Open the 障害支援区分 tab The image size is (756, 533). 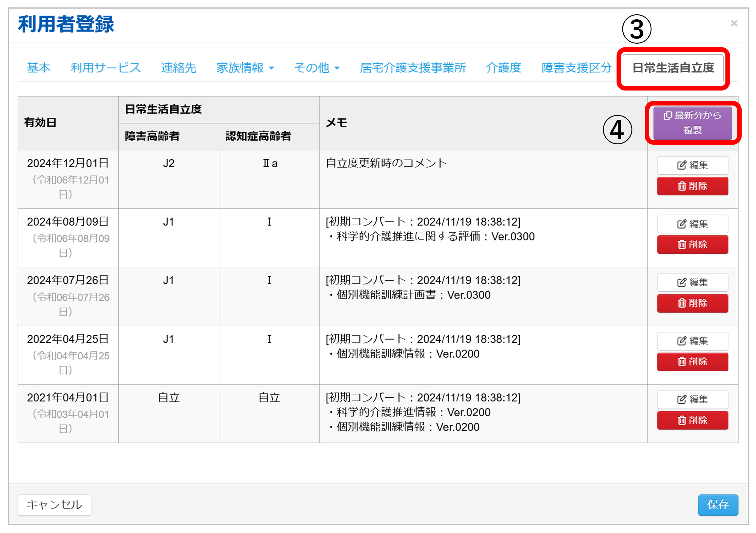coord(576,68)
